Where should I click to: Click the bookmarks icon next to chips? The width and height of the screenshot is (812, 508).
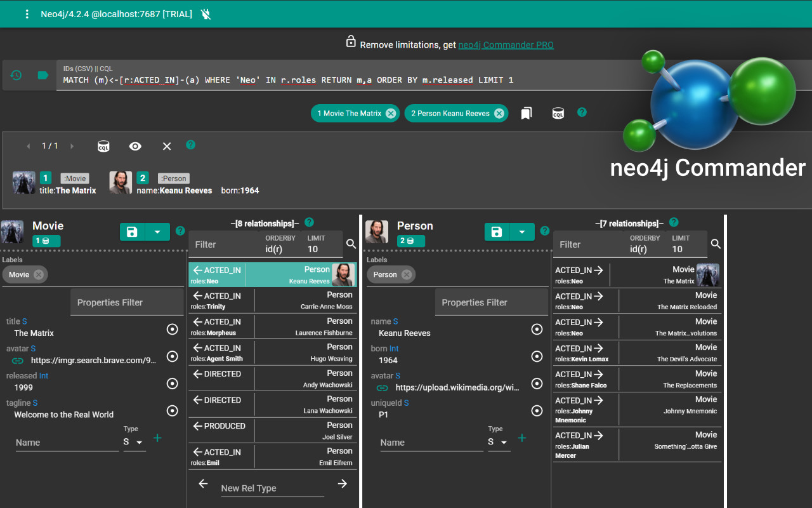tap(527, 113)
